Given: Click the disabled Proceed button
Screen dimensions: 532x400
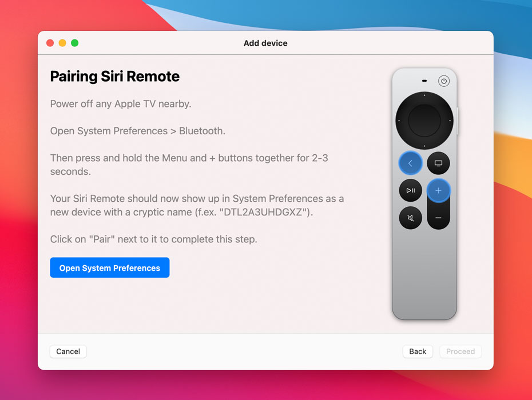Looking at the screenshot, I should [x=460, y=351].
